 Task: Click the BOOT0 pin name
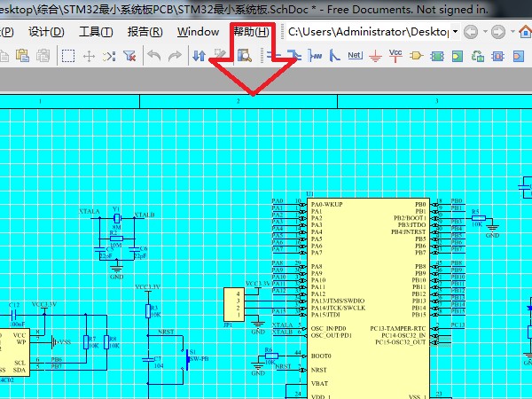point(321,356)
